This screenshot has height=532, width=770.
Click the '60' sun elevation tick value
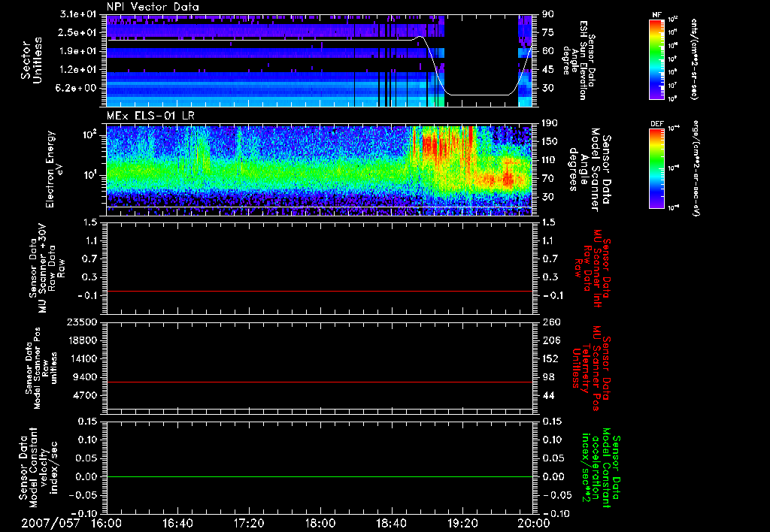click(547, 51)
